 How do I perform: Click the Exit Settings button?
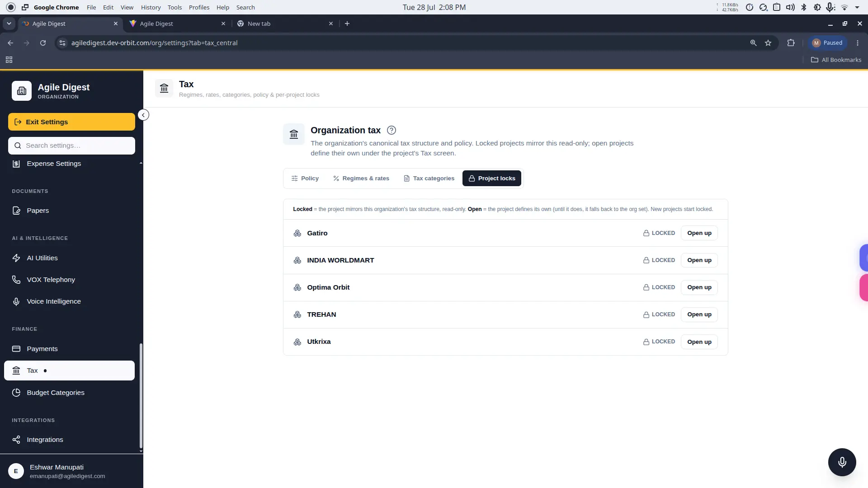coord(71,122)
